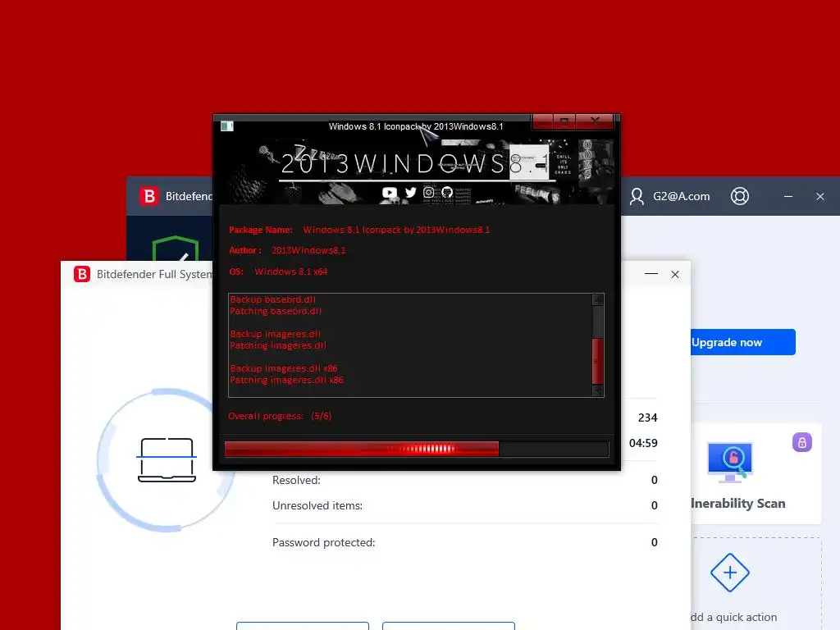
Task: Select the 'Patching imageres.dll' log line
Action: 277,345
